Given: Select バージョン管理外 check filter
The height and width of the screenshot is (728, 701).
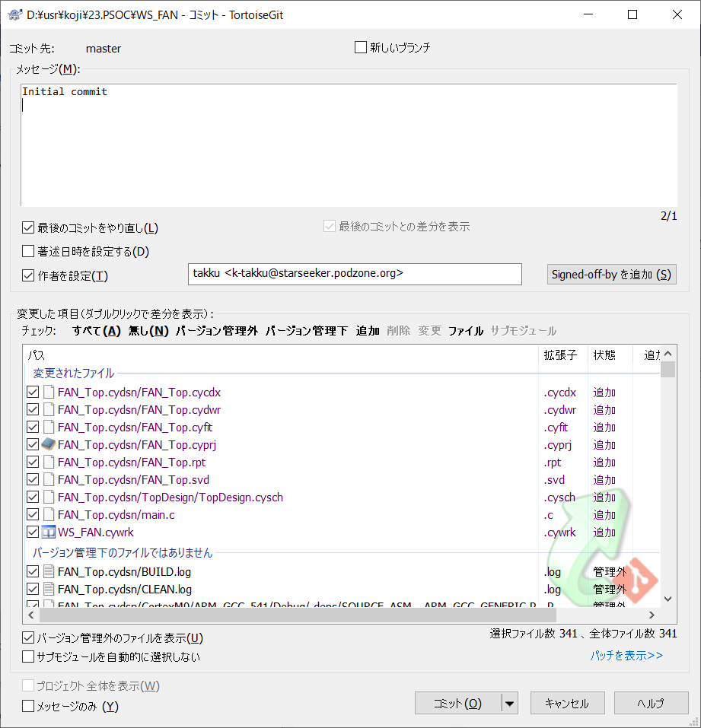Looking at the screenshot, I should 216,331.
